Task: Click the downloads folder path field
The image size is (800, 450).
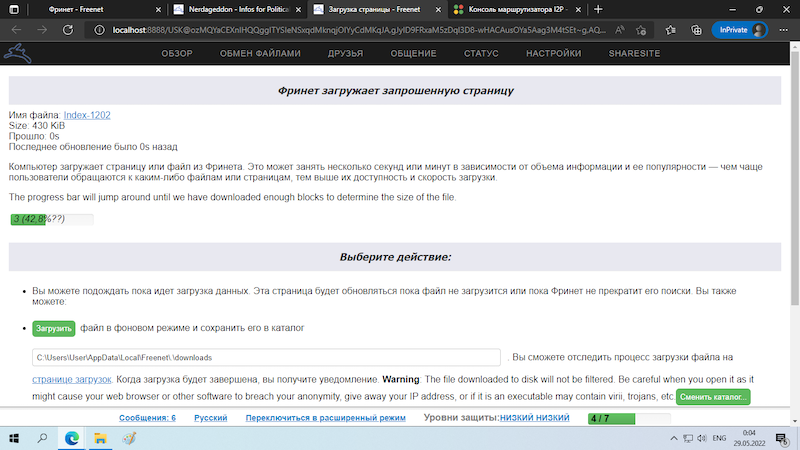Action: coord(266,357)
